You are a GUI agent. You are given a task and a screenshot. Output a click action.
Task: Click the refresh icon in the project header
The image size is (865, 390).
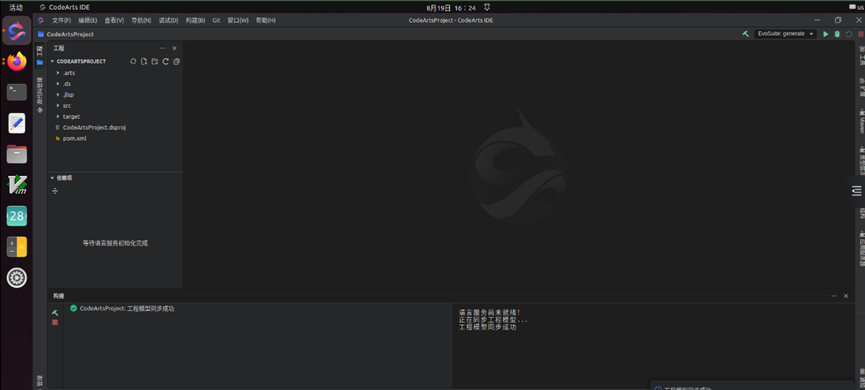pos(165,61)
